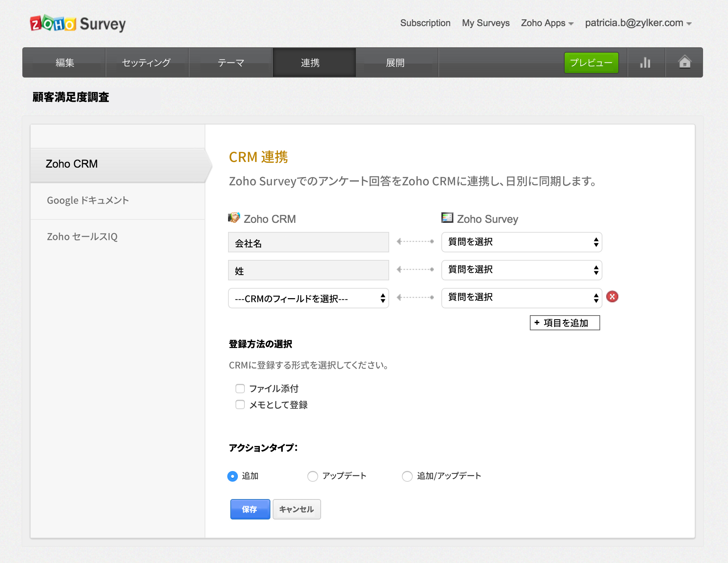Click the アクションタイプ: label
The height and width of the screenshot is (563, 728).
click(263, 448)
